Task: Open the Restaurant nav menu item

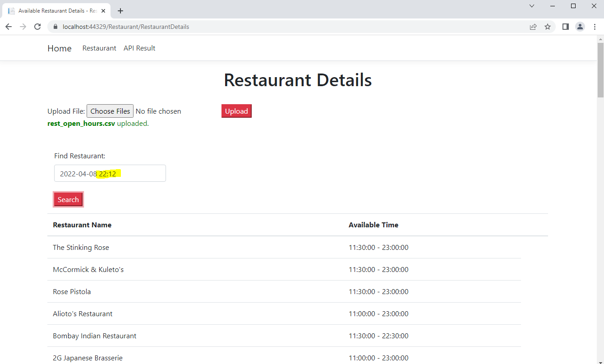Action: (x=99, y=48)
